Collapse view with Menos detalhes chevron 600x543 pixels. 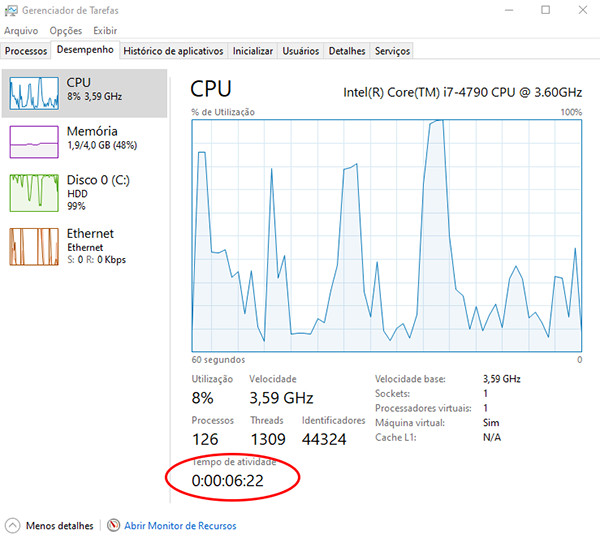point(11,525)
